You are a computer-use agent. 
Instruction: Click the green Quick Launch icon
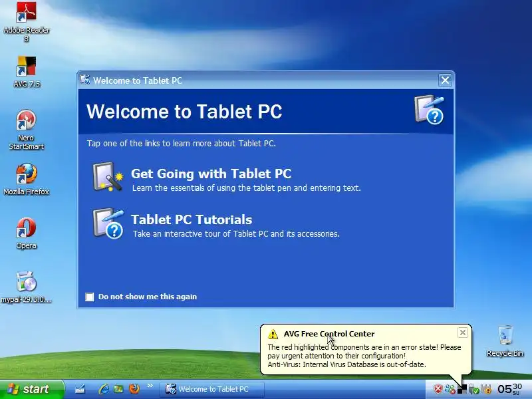118,389
